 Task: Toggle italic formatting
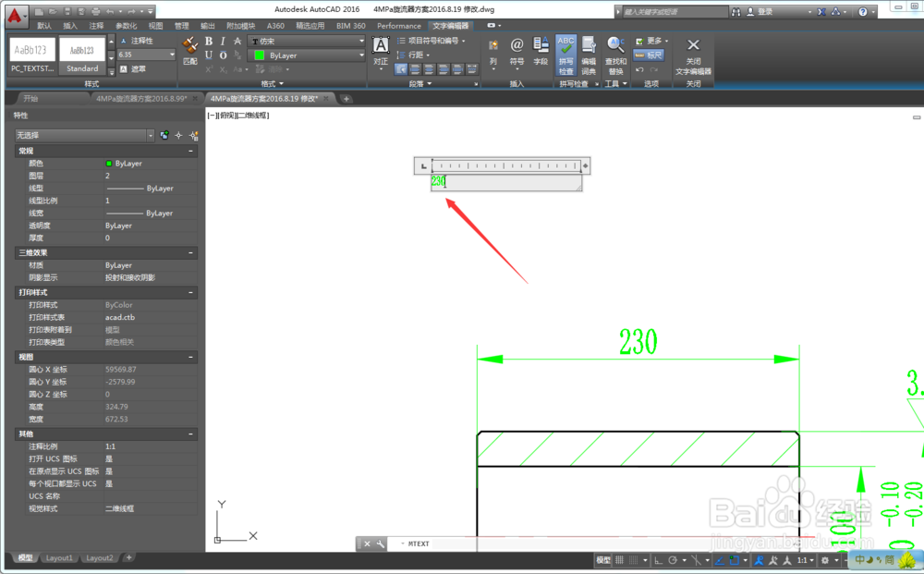pyautogui.click(x=222, y=42)
